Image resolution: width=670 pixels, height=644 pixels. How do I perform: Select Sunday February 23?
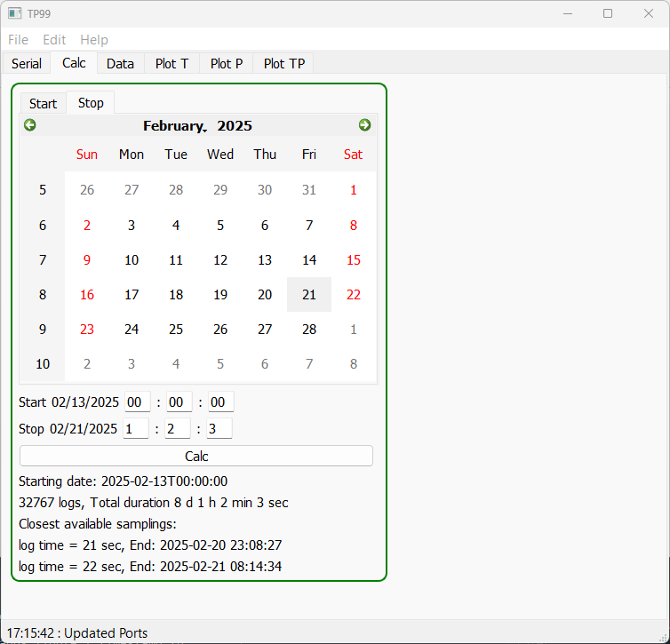tap(87, 329)
